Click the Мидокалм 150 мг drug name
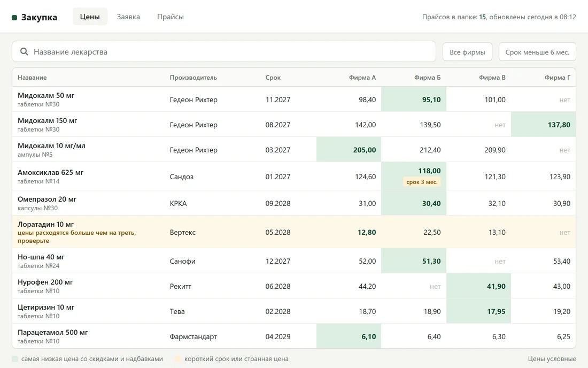Image resolution: width=588 pixels, height=368 pixels. [47, 120]
